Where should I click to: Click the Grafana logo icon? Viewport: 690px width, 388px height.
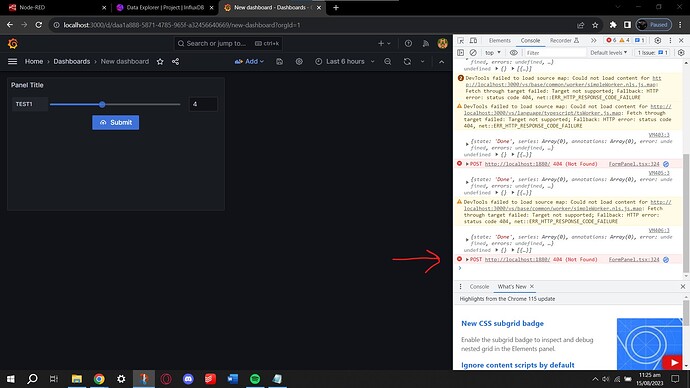(13, 44)
